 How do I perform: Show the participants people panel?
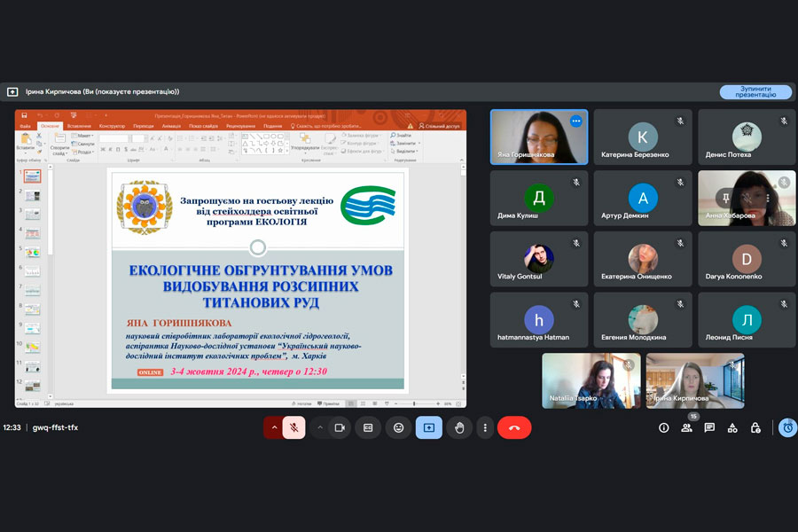[686, 427]
